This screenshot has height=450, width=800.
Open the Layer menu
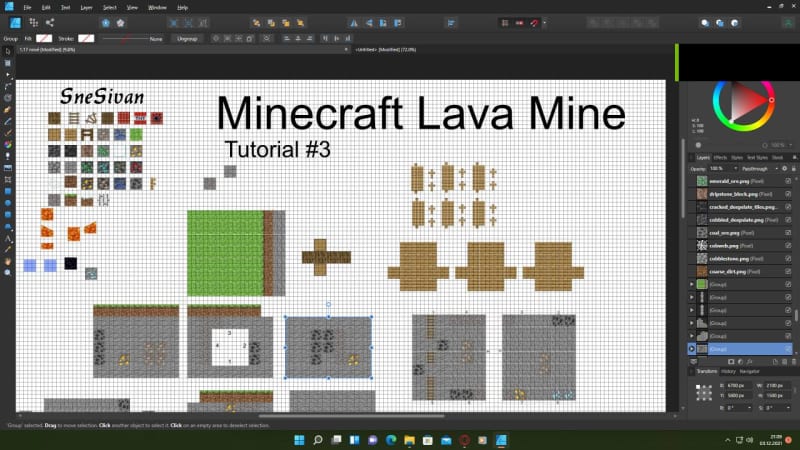click(x=86, y=8)
